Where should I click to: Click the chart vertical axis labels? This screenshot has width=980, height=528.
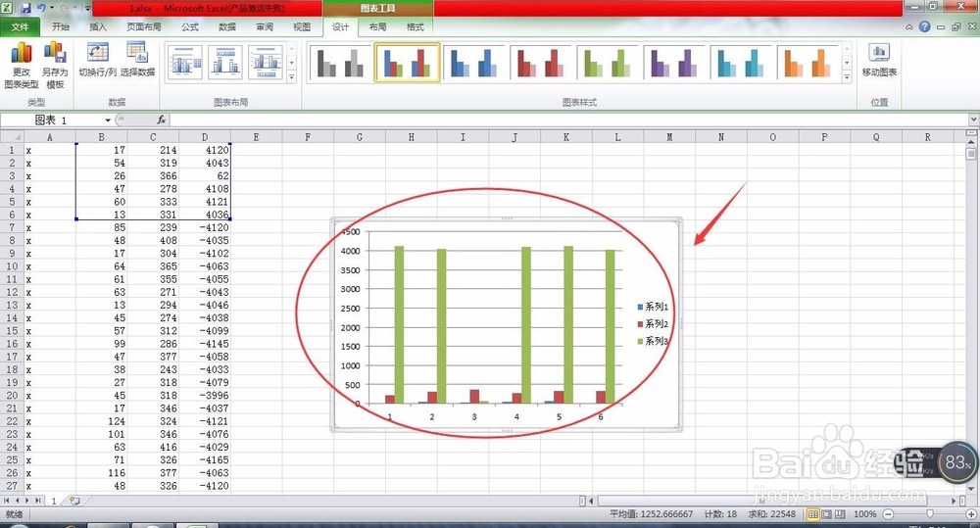tap(351, 317)
